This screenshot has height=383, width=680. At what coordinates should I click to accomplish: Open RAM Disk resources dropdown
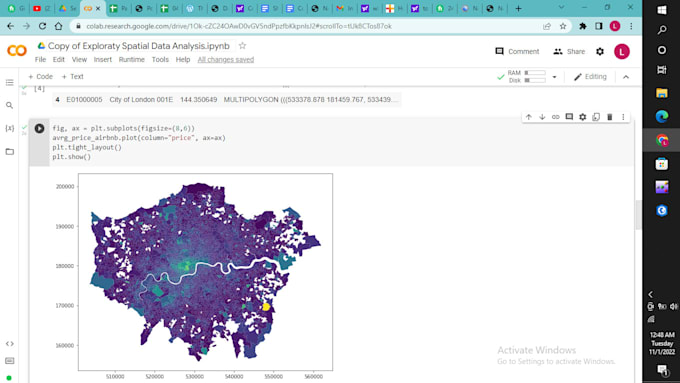[x=554, y=77]
